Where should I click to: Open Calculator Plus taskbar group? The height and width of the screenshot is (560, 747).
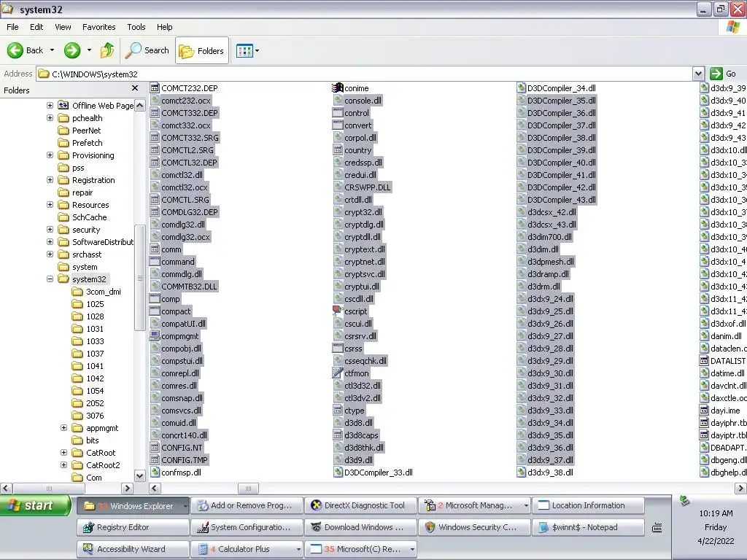[x=247, y=549]
